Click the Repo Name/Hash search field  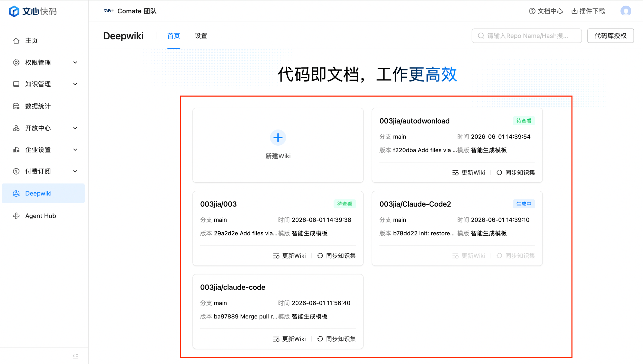click(x=527, y=36)
